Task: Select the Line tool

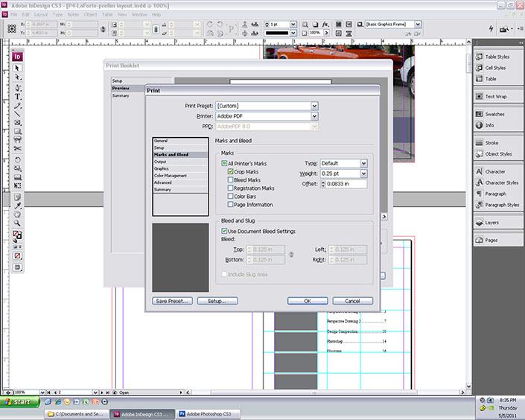Action: coord(17,114)
